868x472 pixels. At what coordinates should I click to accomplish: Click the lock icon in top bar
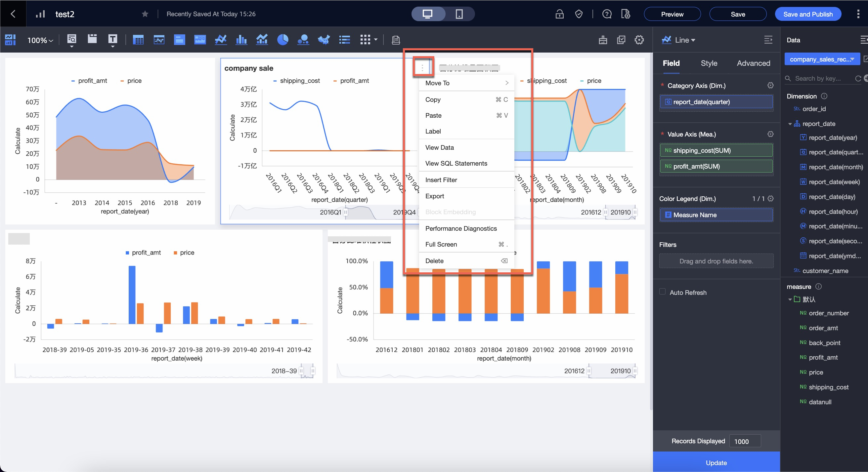pos(559,14)
